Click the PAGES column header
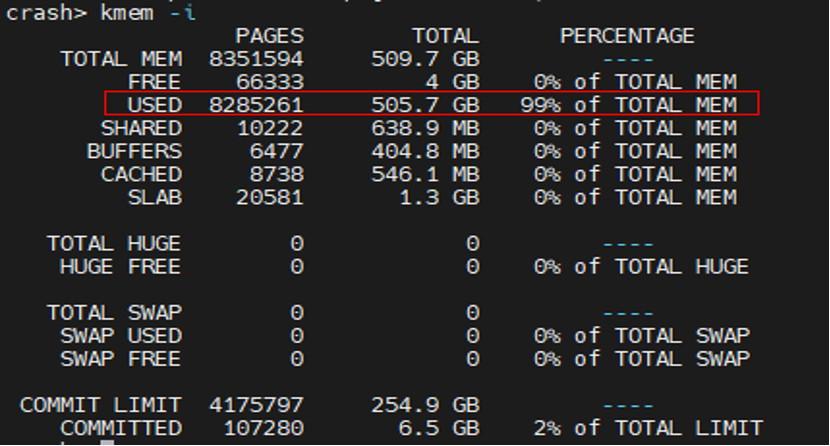The height and width of the screenshot is (446, 830). (x=269, y=36)
